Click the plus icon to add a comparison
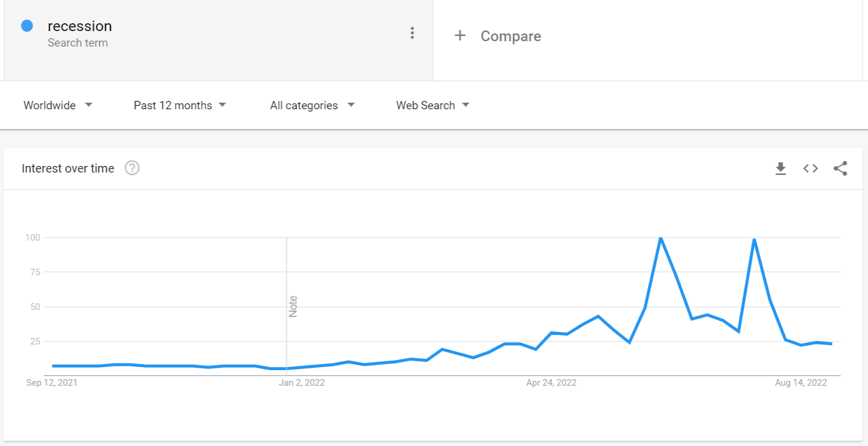This screenshot has height=446, width=868. click(460, 36)
